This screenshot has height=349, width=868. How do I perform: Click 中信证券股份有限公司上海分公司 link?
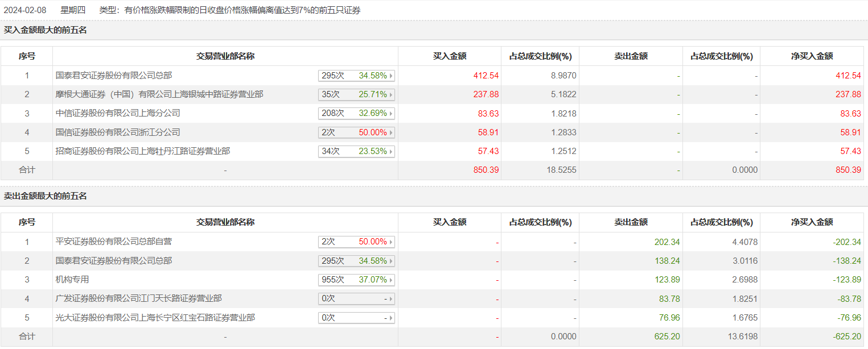pos(118,113)
